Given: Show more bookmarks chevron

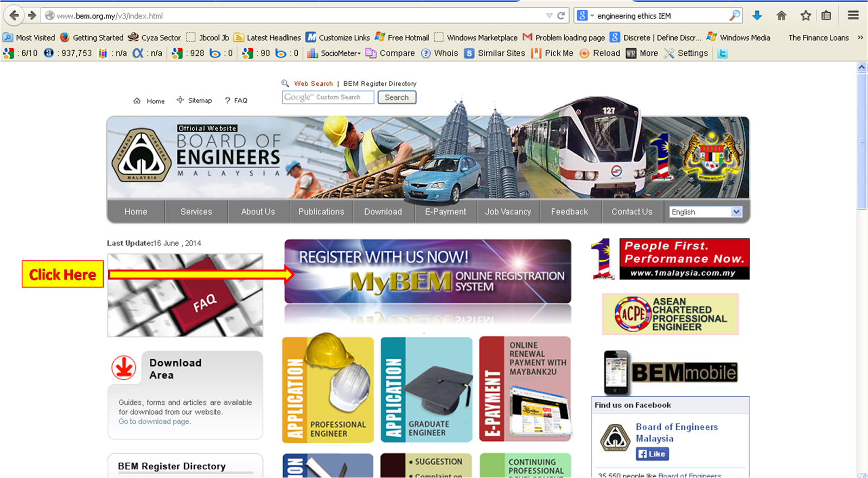Looking at the screenshot, I should pos(860,37).
